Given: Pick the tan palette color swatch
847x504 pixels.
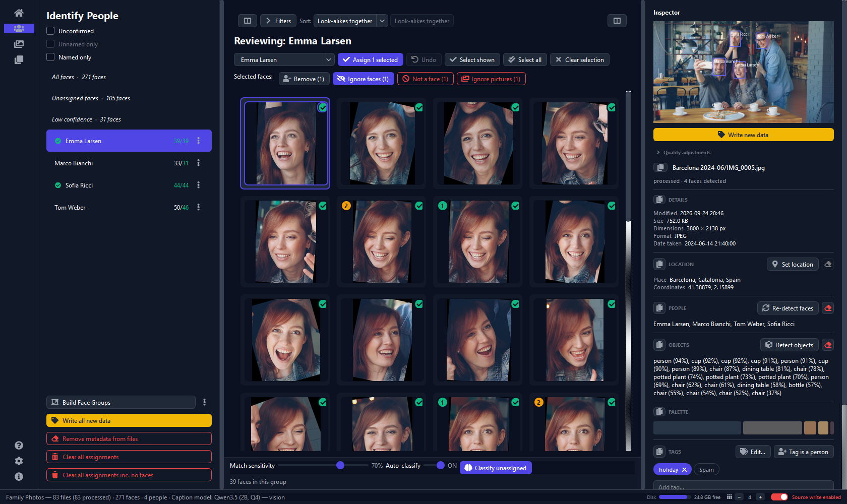Looking at the screenshot, I should pos(823,428).
